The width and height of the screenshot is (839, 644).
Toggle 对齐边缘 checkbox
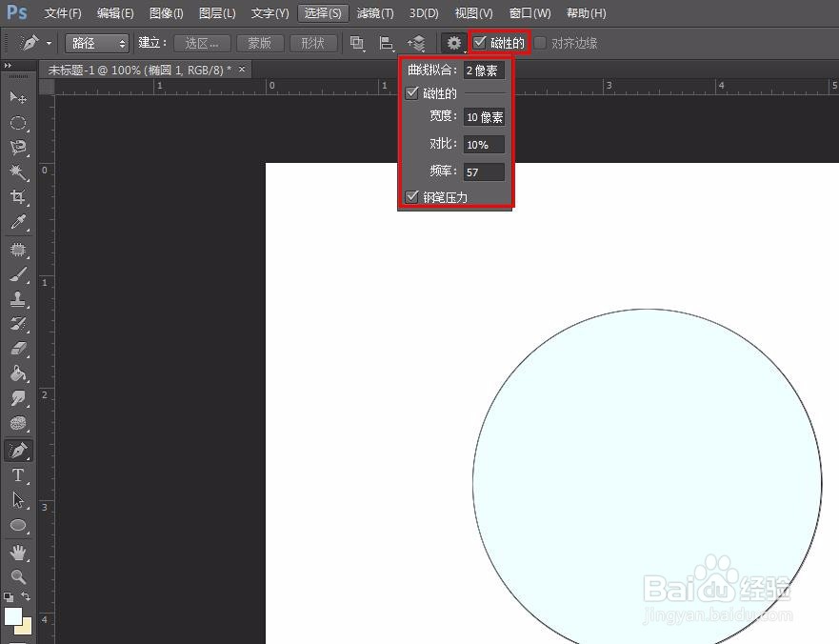tap(540, 43)
